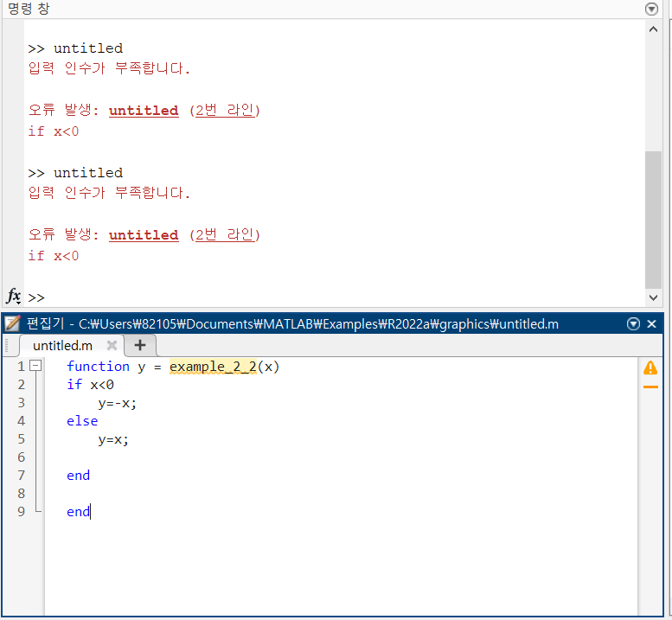Viewport: 672px width, 620px height.
Task: Open the first 'untitled' error link
Action: [144, 111]
